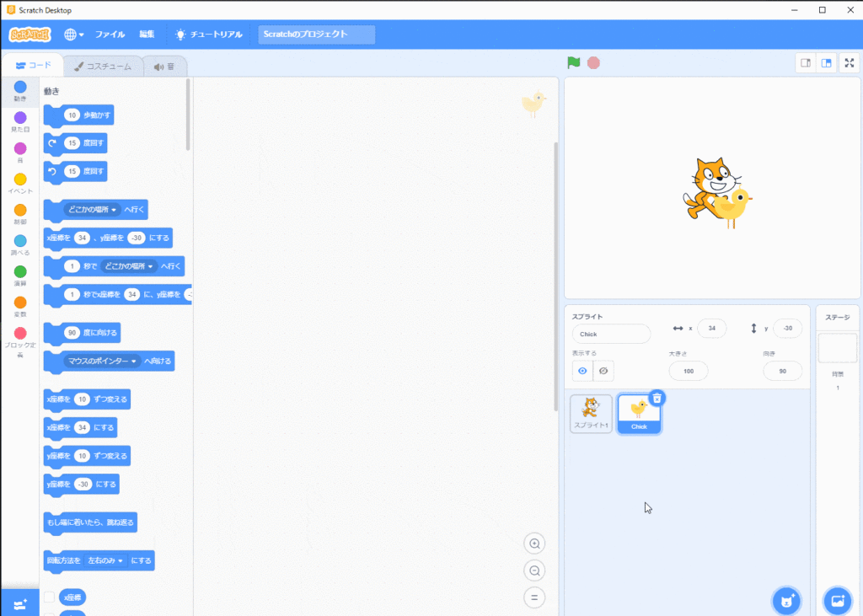This screenshot has width=863, height=616.
Task: Click the red stop button
Action: coord(593,62)
